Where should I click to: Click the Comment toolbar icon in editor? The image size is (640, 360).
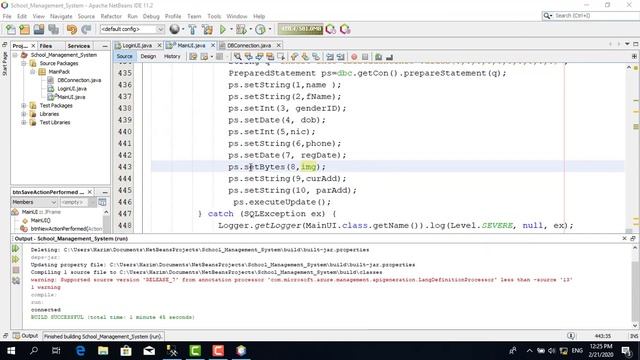378,57
